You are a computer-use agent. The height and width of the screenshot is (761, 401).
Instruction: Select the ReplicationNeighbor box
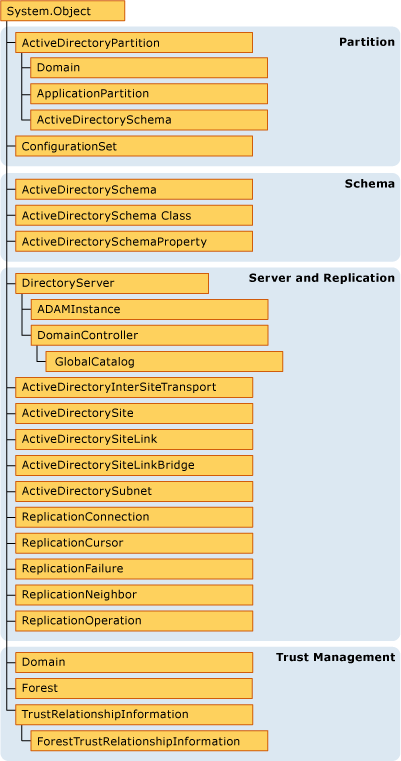click(x=134, y=595)
